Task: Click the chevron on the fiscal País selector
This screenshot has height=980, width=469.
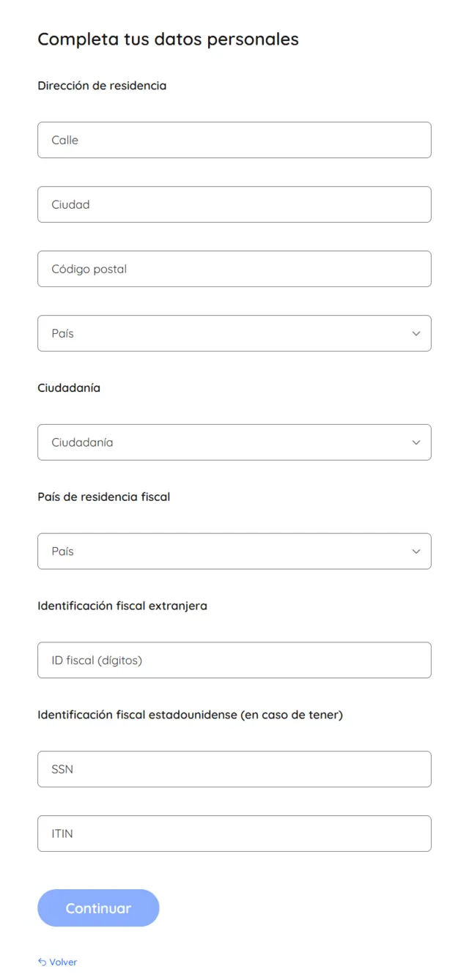Action: coord(416,551)
